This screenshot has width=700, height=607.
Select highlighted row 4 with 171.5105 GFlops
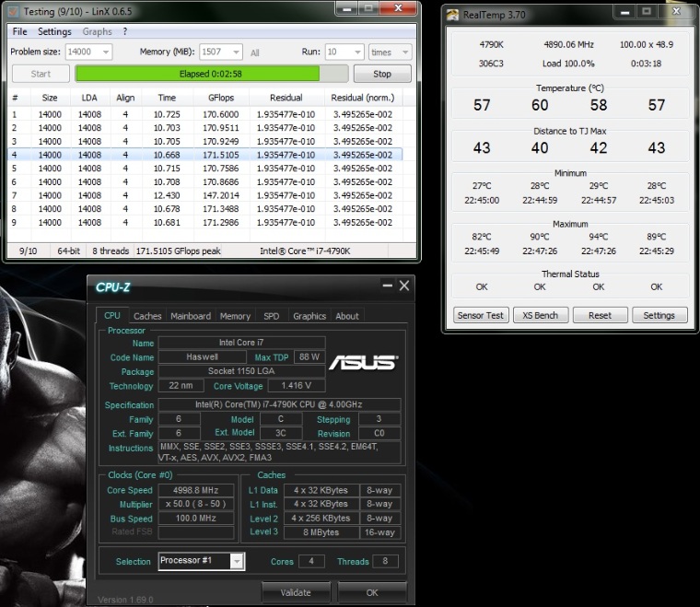pos(204,155)
